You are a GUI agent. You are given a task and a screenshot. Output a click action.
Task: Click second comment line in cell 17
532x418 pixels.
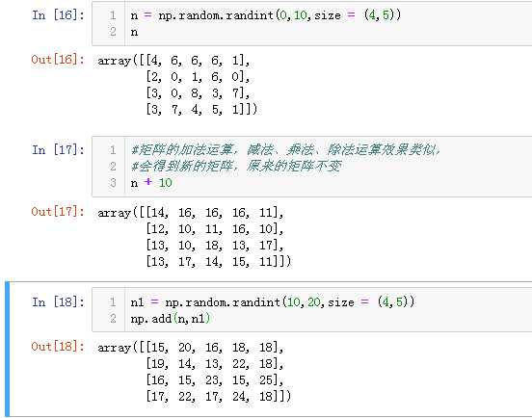tap(236, 166)
